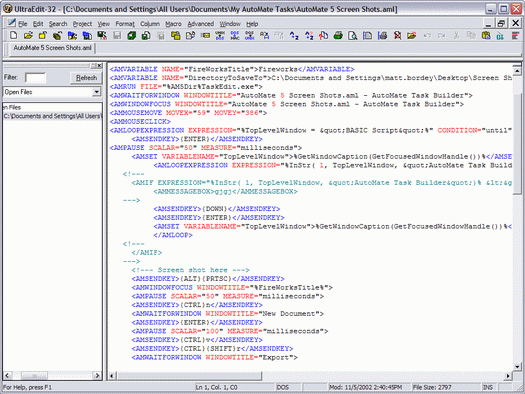Screen dimensions: 525x394
Task: Click editor horizontal scrollbar right arrow
Action: (508, 376)
